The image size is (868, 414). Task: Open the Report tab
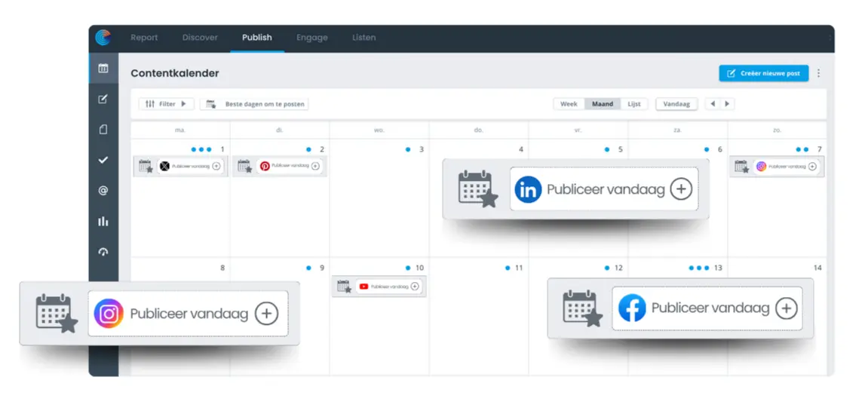pos(144,38)
